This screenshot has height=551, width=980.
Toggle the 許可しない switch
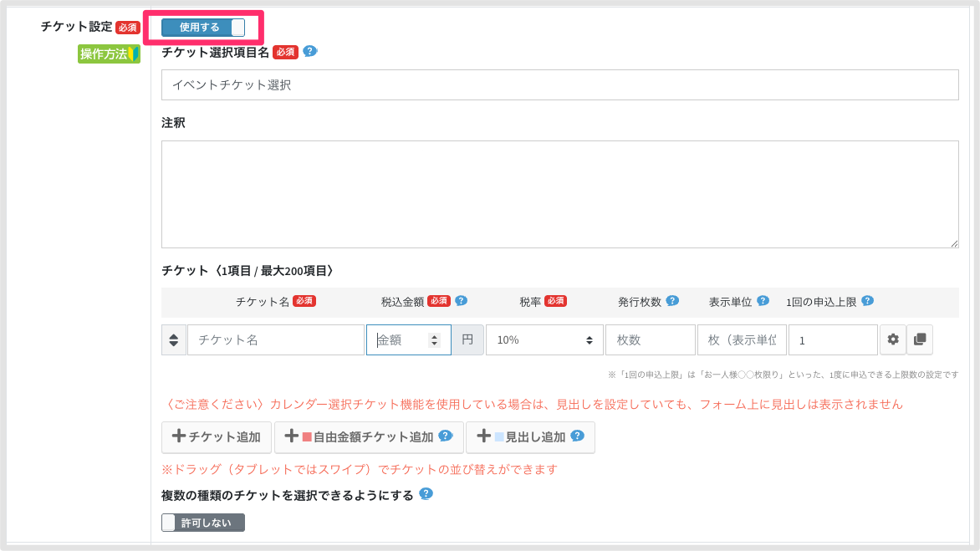pyautogui.click(x=203, y=523)
